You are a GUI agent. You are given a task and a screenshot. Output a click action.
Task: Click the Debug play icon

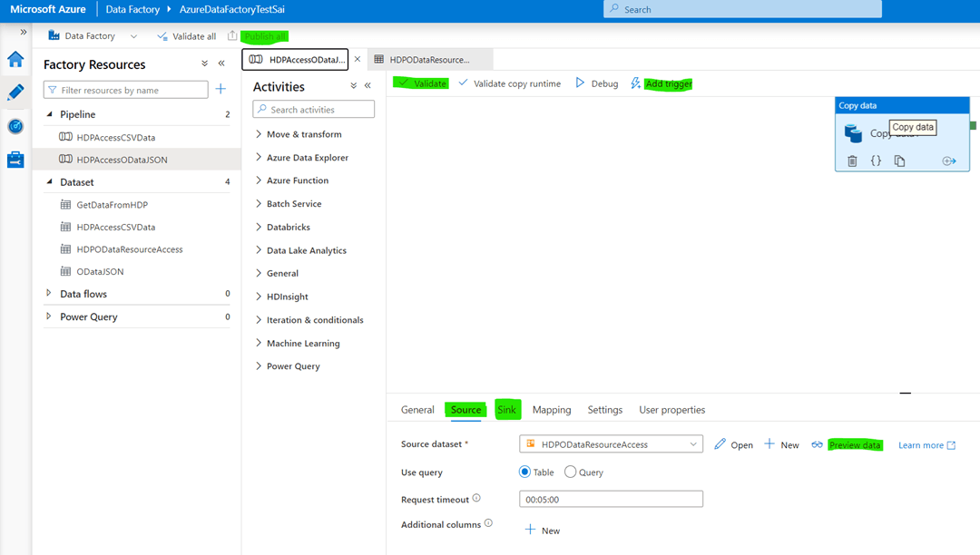580,83
